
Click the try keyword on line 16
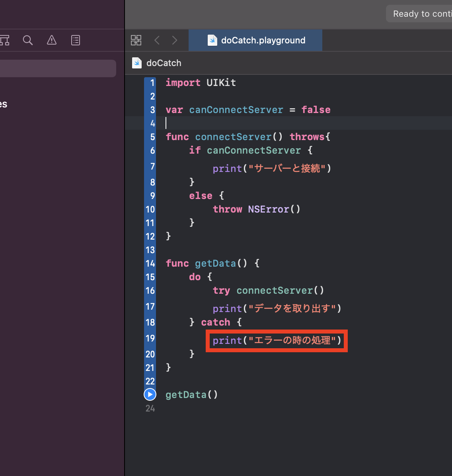pos(221,291)
